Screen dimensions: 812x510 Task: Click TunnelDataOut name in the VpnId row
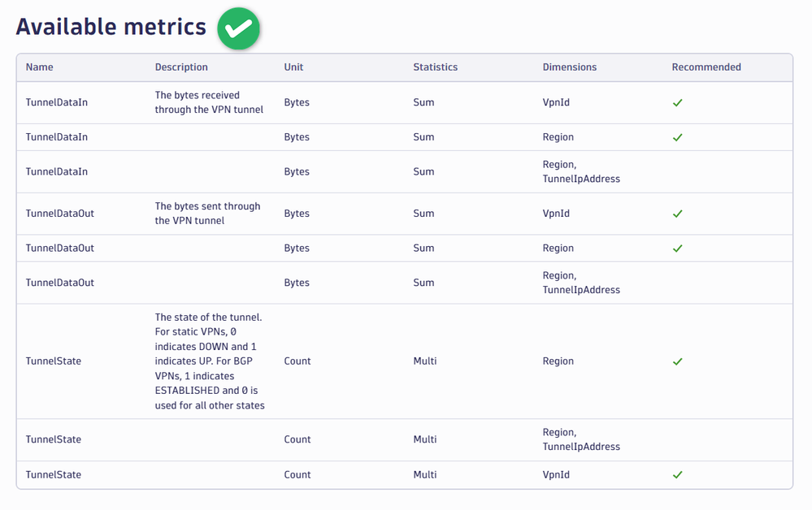click(59, 214)
